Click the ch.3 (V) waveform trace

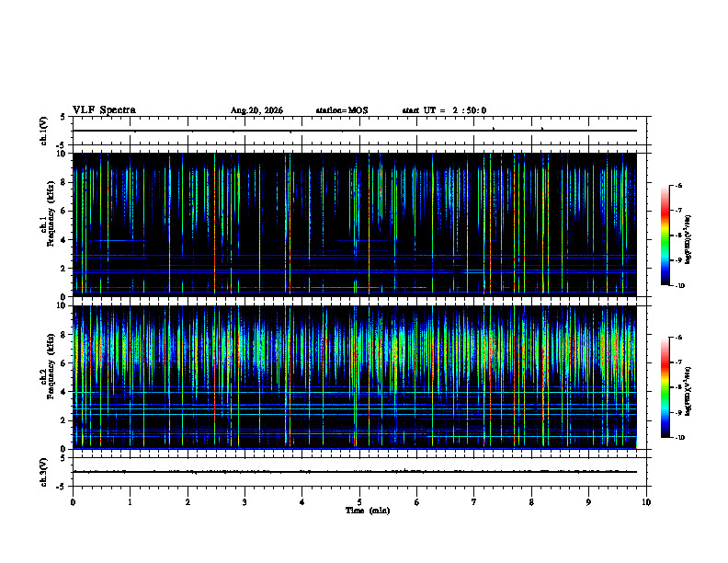tap(355, 472)
